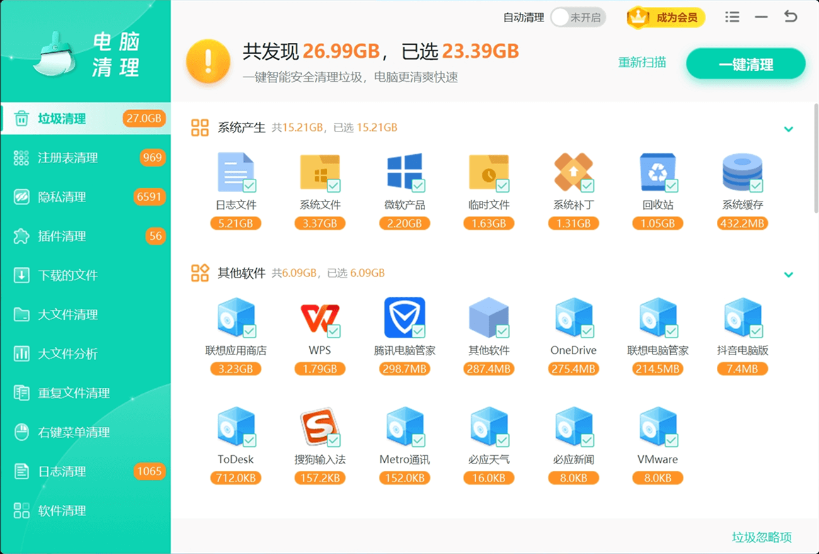
Task: Switch to 日志清理 in the sidebar
Action: pos(86,472)
